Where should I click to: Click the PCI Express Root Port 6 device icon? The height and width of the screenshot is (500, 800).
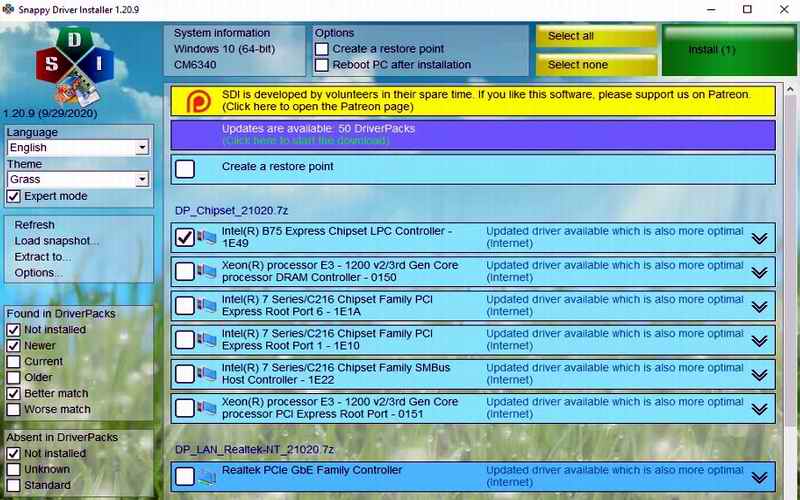[208, 306]
